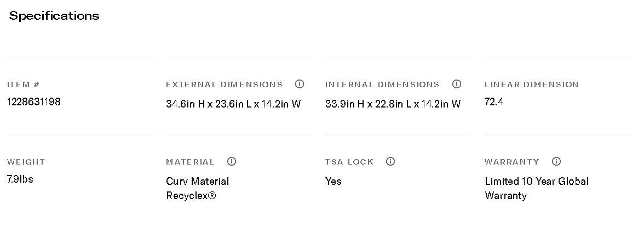
Task: Click the linear dimension value 72.4
Action: 494,102
